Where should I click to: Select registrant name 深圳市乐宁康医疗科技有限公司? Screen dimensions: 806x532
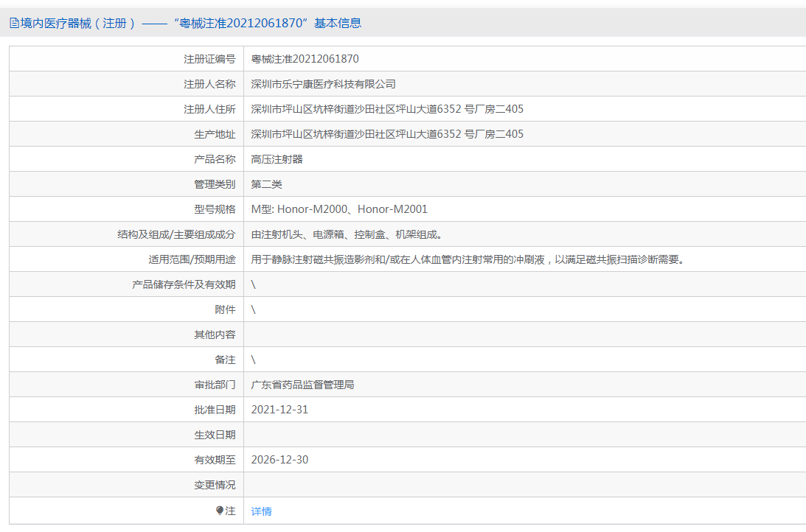pyautogui.click(x=323, y=84)
